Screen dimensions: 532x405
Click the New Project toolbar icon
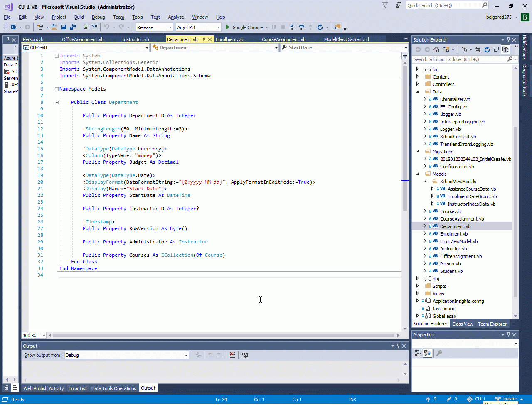(x=40, y=27)
